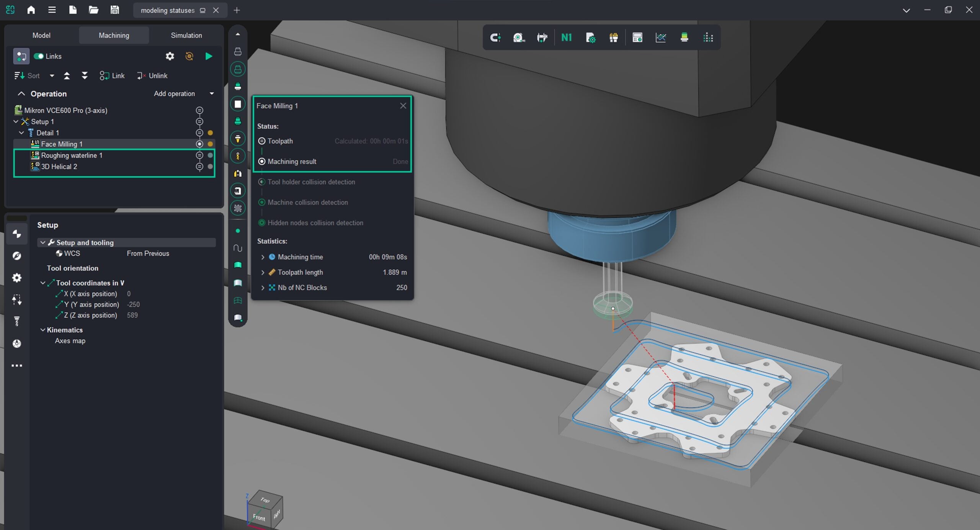Screen dimensions: 980x530
Task: Switch to the Model tab
Action: [x=41, y=35]
